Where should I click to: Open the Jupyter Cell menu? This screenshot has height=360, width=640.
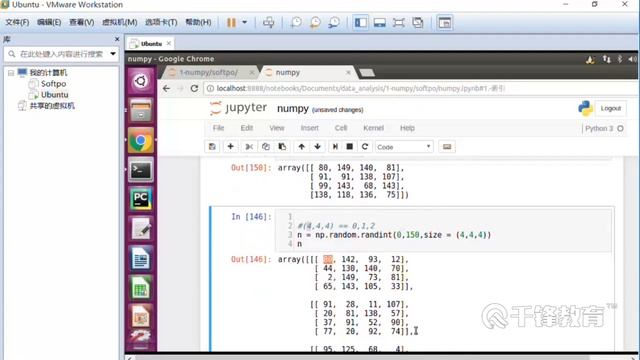point(341,128)
